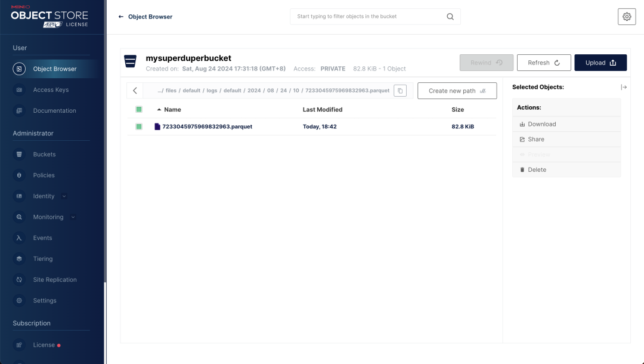Screen dimensions: 644x364
Task: Click the parquet file icon
Action: tap(157, 127)
